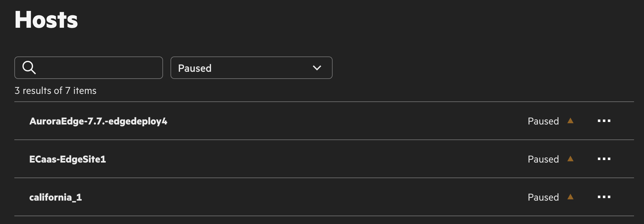Click the Hosts page heading

point(46,20)
